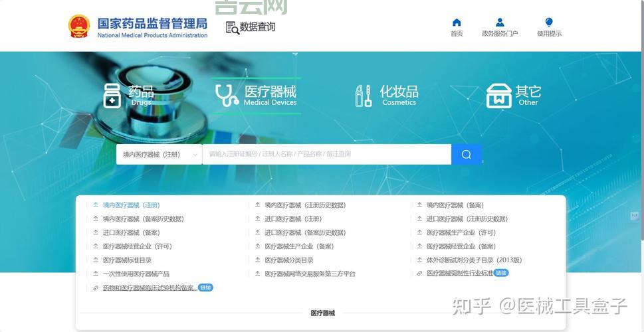Open the 境内医疗器械（注册） category dropdown
Image resolution: width=644 pixels, height=332 pixels.
[x=159, y=154]
